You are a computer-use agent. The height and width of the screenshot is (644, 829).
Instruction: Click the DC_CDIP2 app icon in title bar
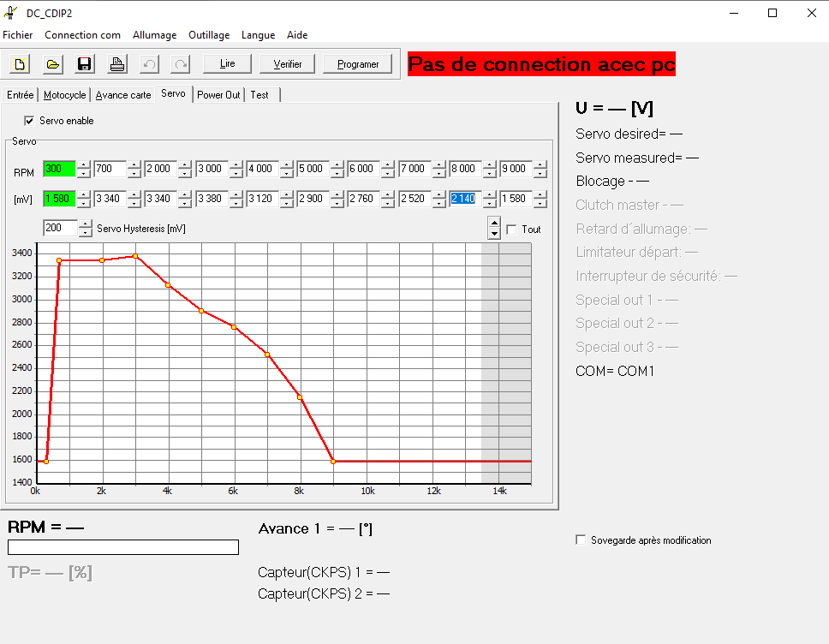(x=10, y=13)
